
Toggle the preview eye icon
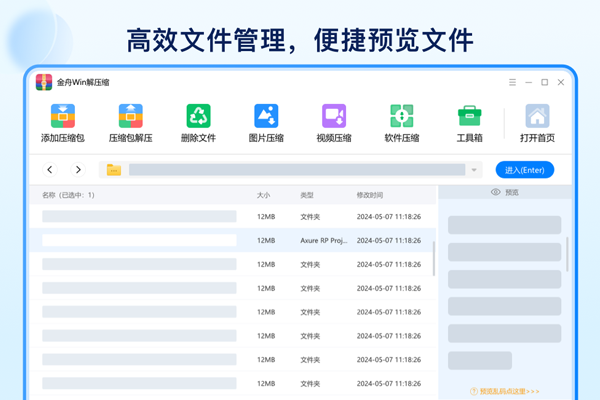tap(496, 192)
